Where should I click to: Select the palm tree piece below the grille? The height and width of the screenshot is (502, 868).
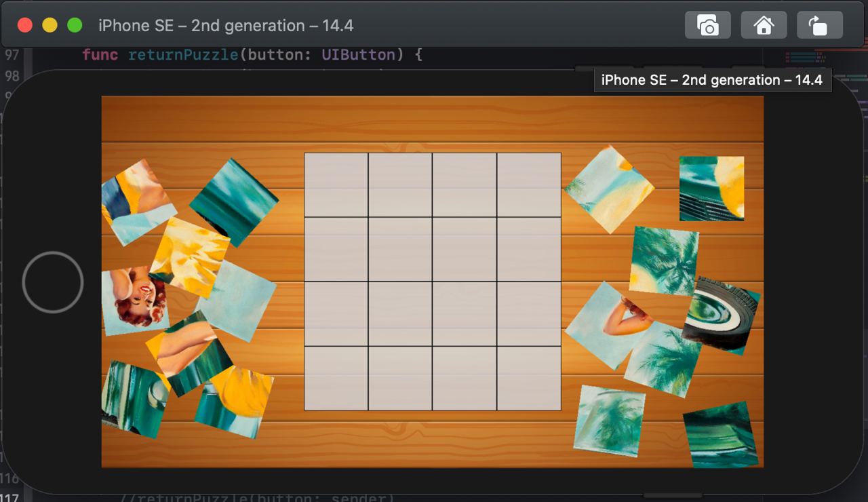coord(664,261)
